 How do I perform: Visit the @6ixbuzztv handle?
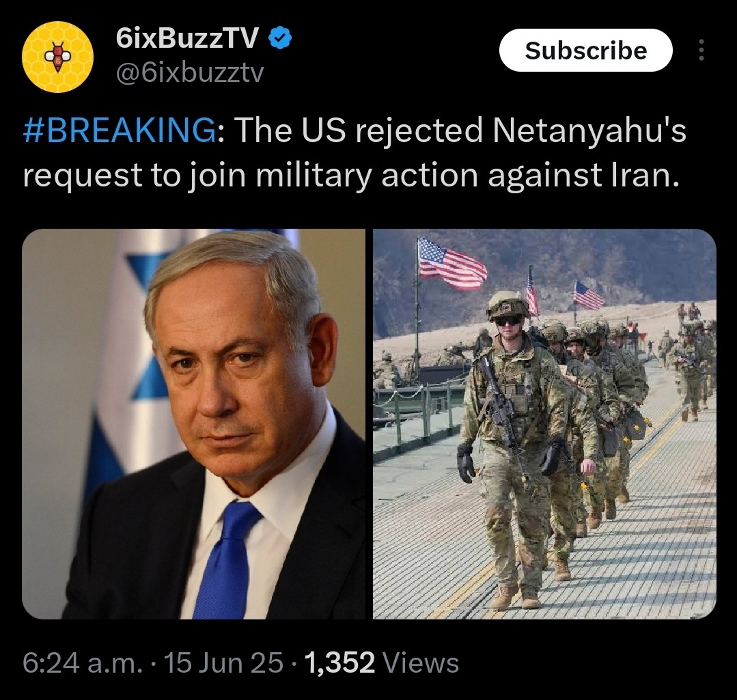(190, 73)
